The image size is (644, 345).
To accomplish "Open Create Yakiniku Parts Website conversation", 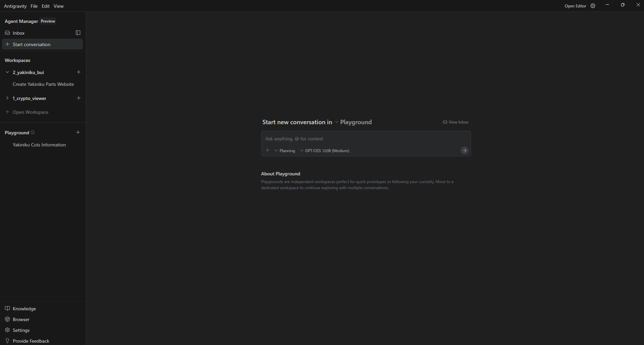I will 43,84.
